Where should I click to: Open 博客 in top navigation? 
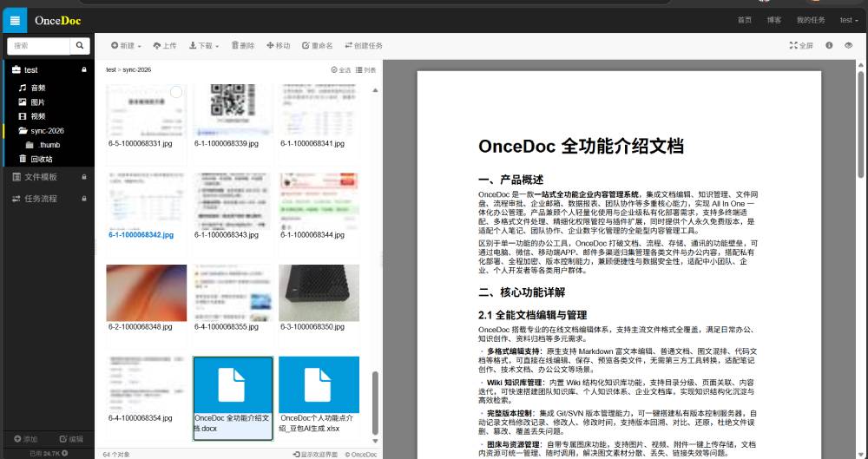click(774, 21)
